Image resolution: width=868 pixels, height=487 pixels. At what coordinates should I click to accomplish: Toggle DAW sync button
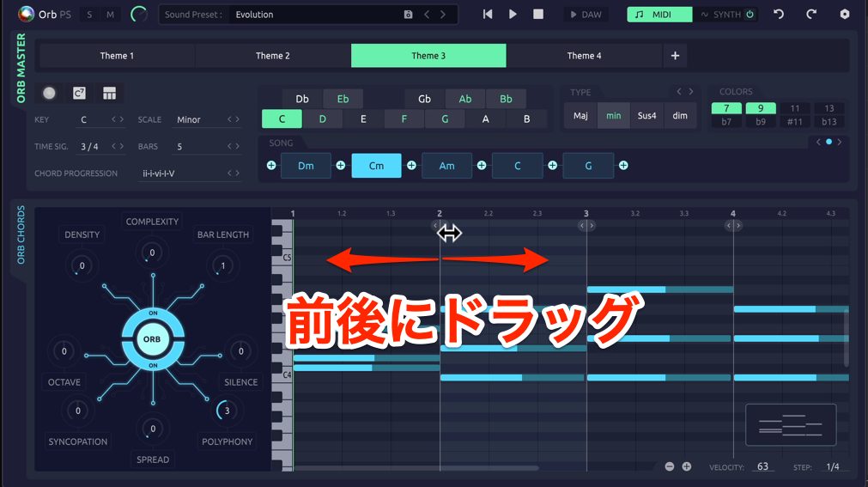click(586, 15)
